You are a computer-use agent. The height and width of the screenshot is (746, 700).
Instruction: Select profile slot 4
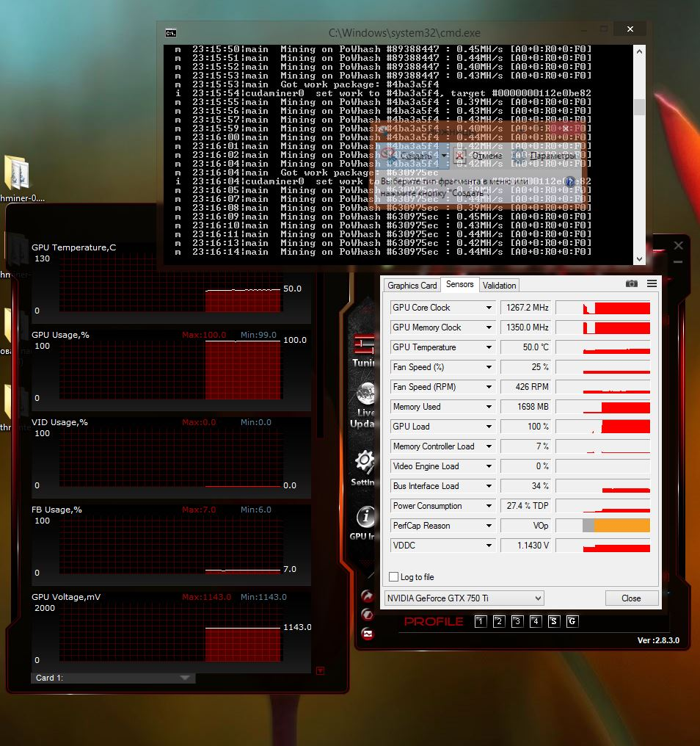[536, 622]
